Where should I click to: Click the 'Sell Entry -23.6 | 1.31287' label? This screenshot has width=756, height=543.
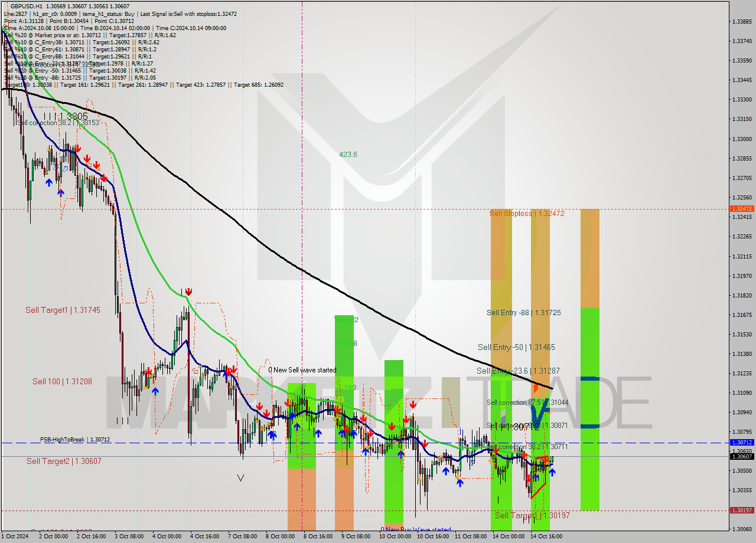pyautogui.click(x=518, y=371)
